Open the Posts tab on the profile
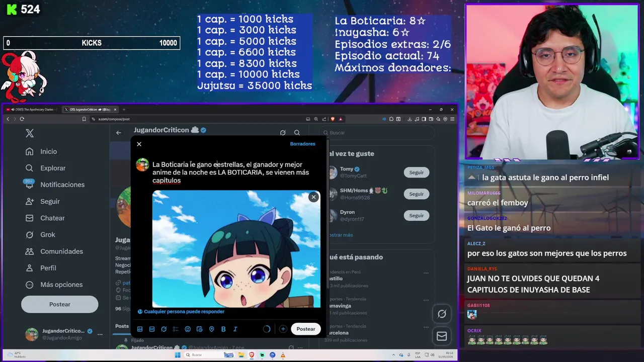The height and width of the screenshot is (362, 644). tap(122, 326)
